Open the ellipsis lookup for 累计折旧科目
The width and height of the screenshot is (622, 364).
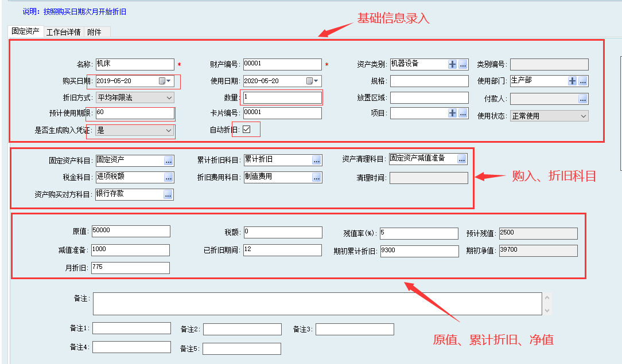[317, 161]
